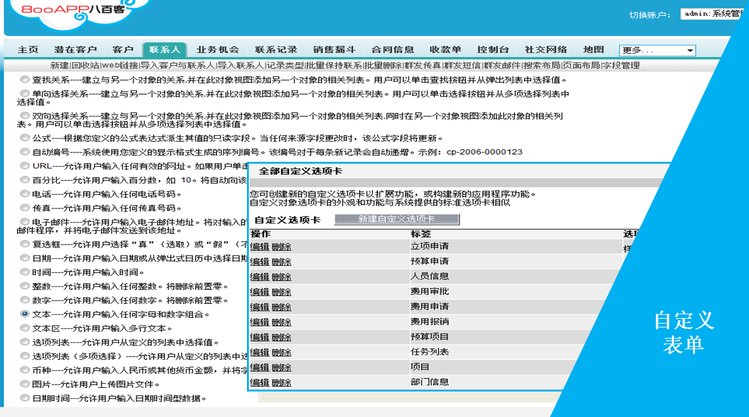Click the 切换账户 admin account field
Image resolution: width=749 pixels, height=417 pixels.
coord(712,14)
